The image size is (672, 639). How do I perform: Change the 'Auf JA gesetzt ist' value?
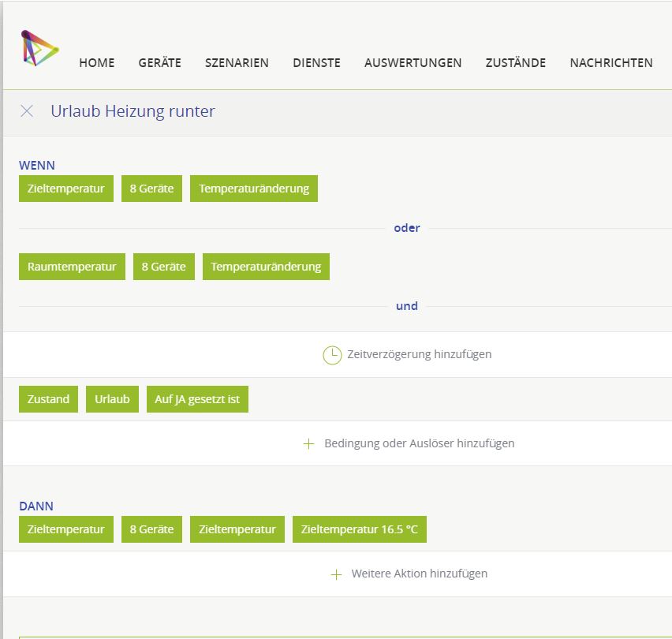click(197, 399)
